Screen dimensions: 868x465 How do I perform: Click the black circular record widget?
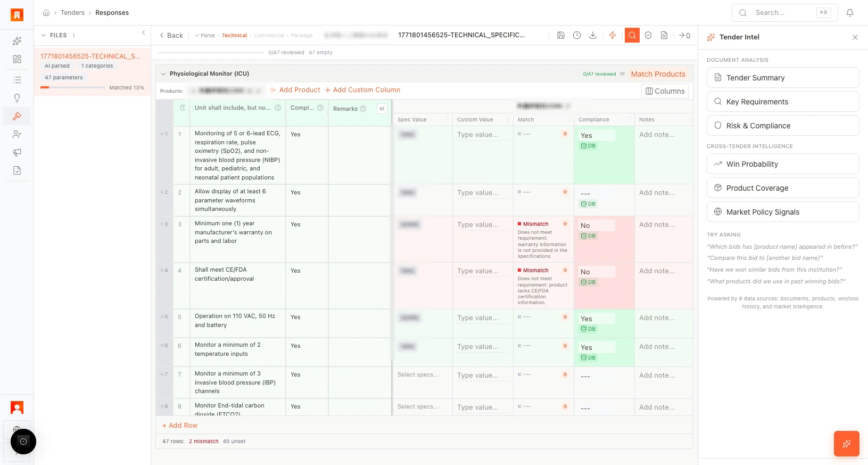coord(23,442)
